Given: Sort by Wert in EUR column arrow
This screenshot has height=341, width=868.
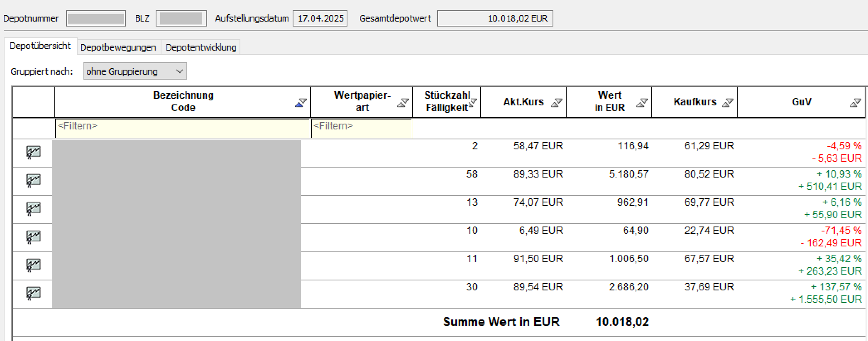Looking at the screenshot, I should (x=642, y=102).
